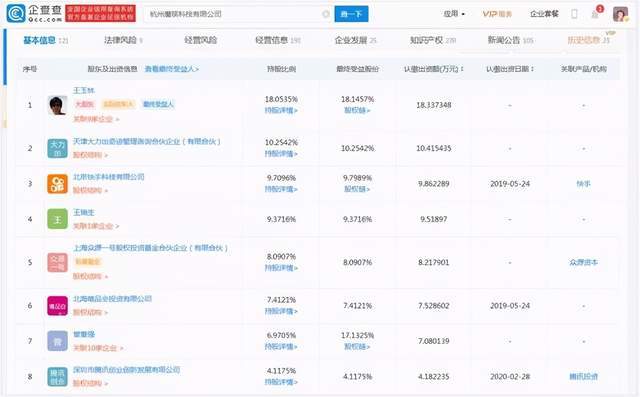
Task: Click the 最终受益人 tag in row 1
Action: click(158, 104)
